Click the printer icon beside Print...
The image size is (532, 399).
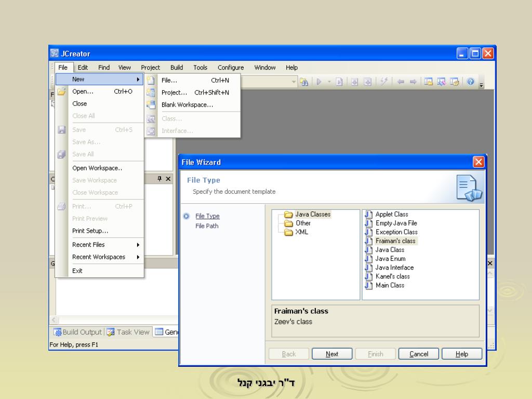[x=61, y=206]
